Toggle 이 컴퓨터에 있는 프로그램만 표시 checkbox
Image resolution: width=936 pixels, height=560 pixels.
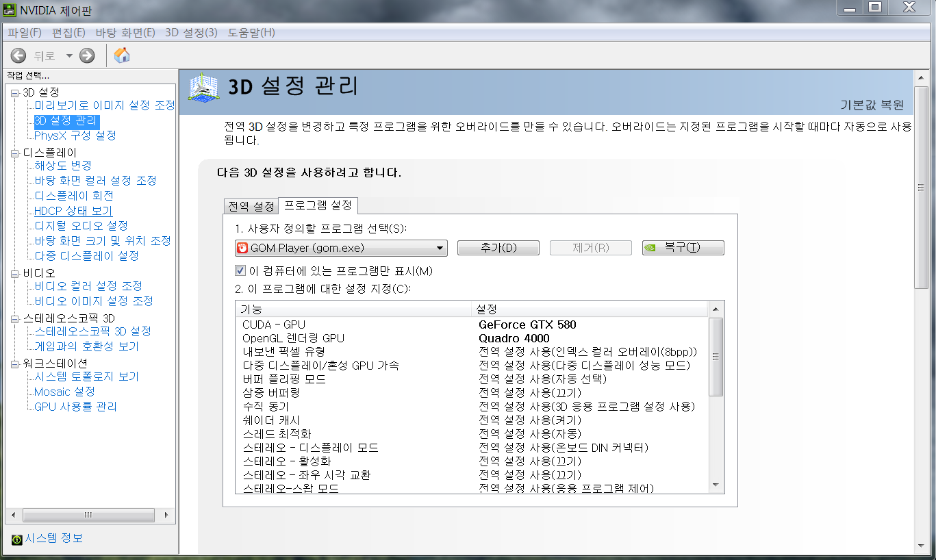(240, 270)
